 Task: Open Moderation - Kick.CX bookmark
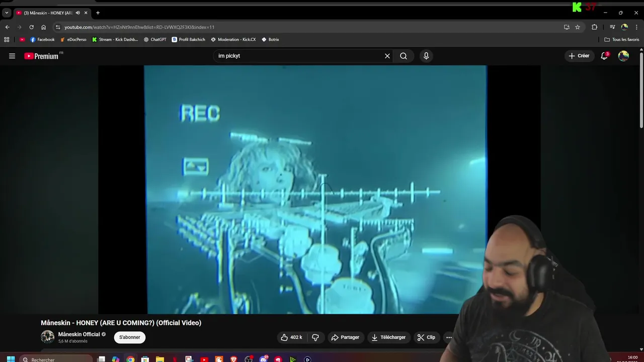point(233,39)
